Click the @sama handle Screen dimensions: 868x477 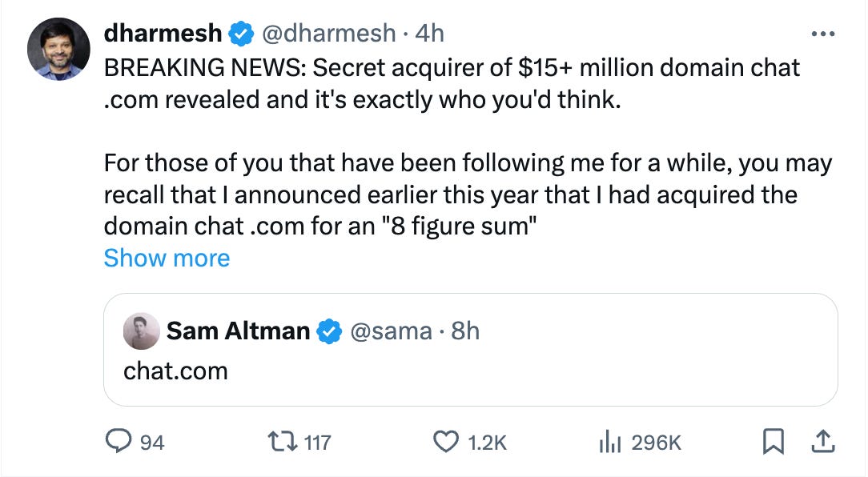392,331
